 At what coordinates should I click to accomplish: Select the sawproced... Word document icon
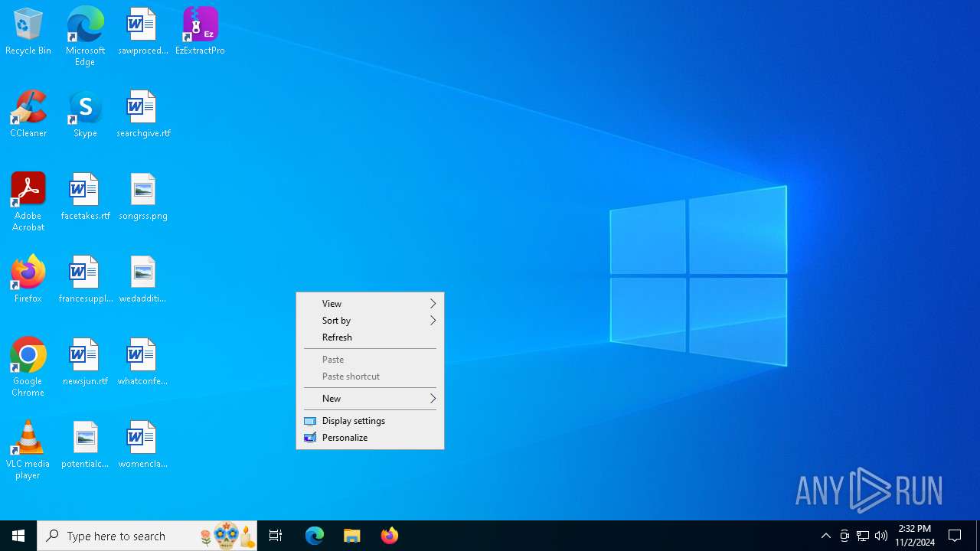tap(142, 32)
